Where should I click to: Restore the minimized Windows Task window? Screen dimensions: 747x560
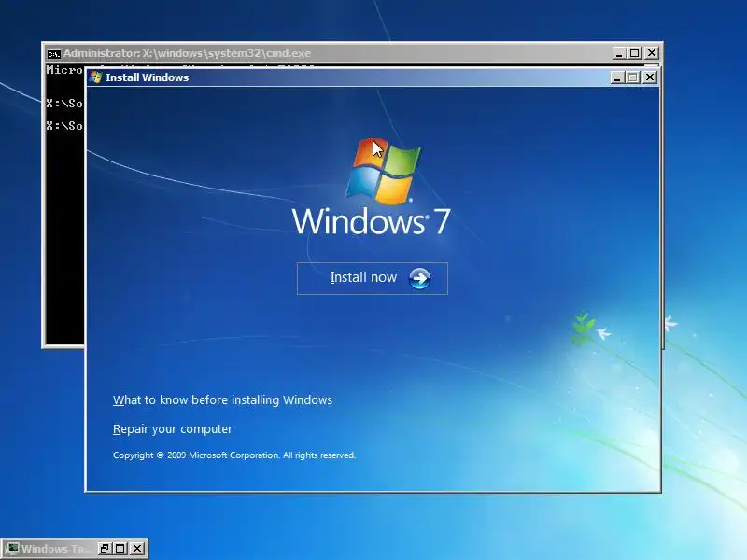105,549
